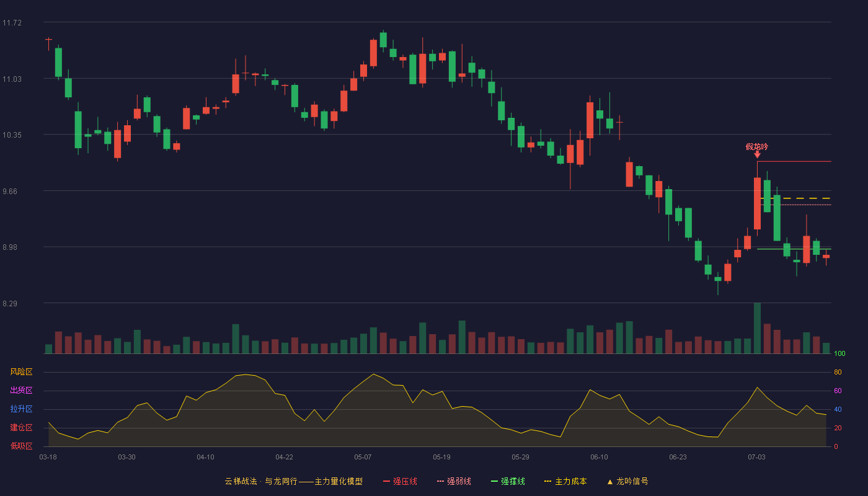Click the 风险区 zone label
868x496 pixels.
(21, 372)
